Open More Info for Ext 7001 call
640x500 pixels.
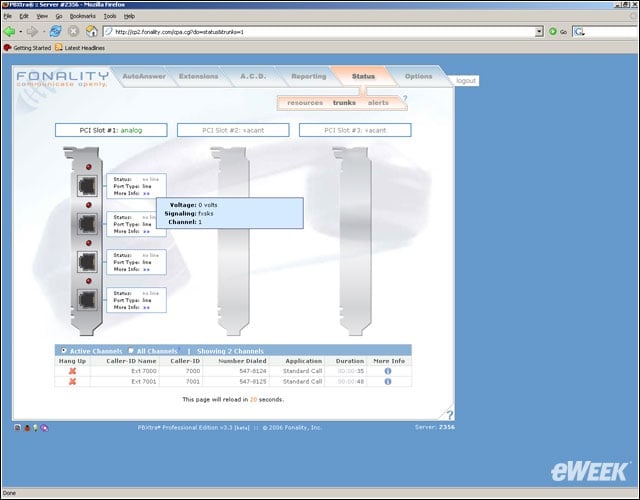pyautogui.click(x=388, y=382)
